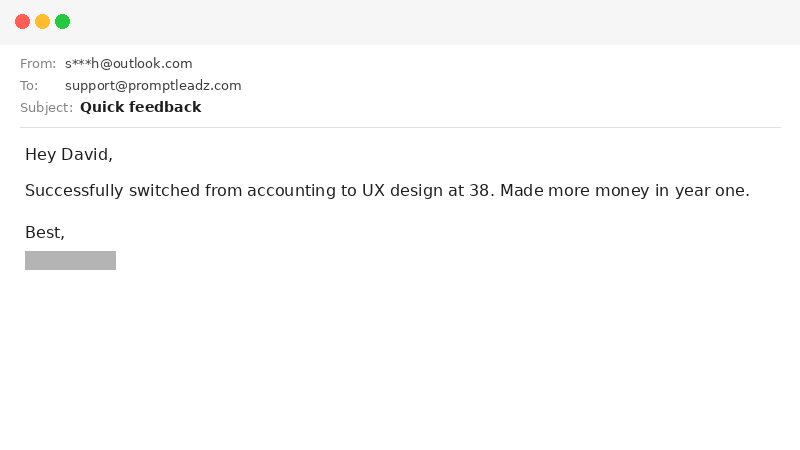Click the From: field label
Screen dimensions: 800x450
pyautogui.click(x=38, y=64)
